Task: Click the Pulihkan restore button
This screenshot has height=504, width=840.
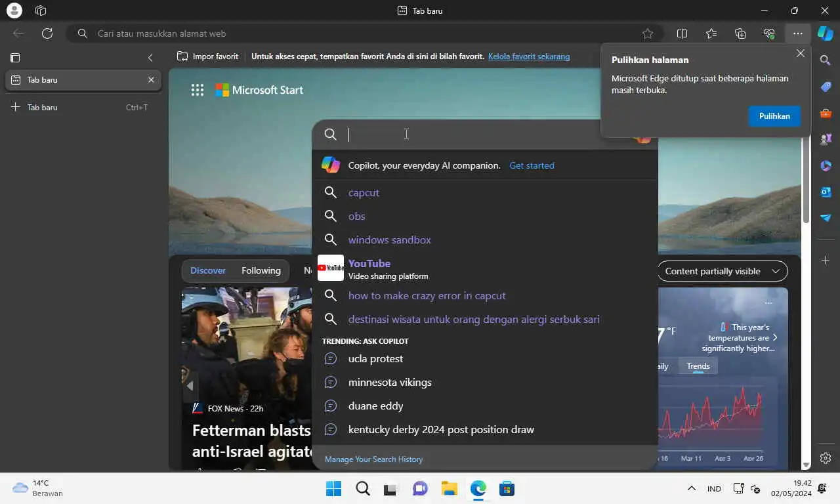Action: click(x=774, y=115)
